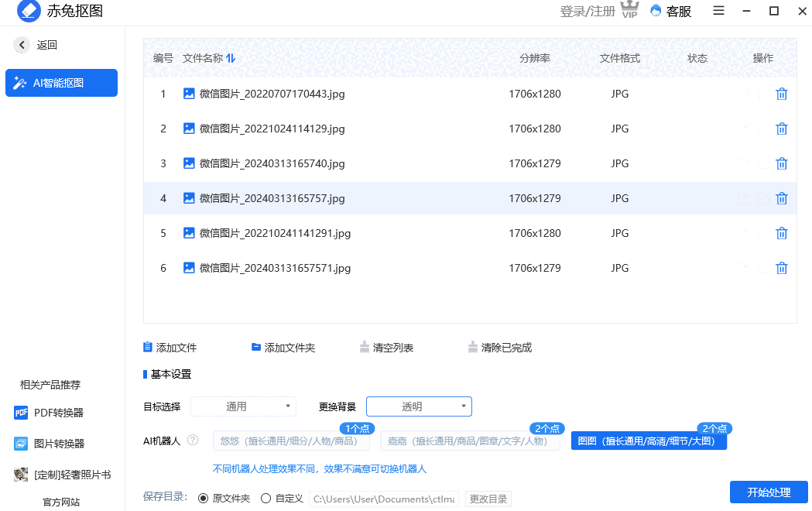Click 登录/注册 to sign in
Viewport: 812px width, 511px height.
586,12
